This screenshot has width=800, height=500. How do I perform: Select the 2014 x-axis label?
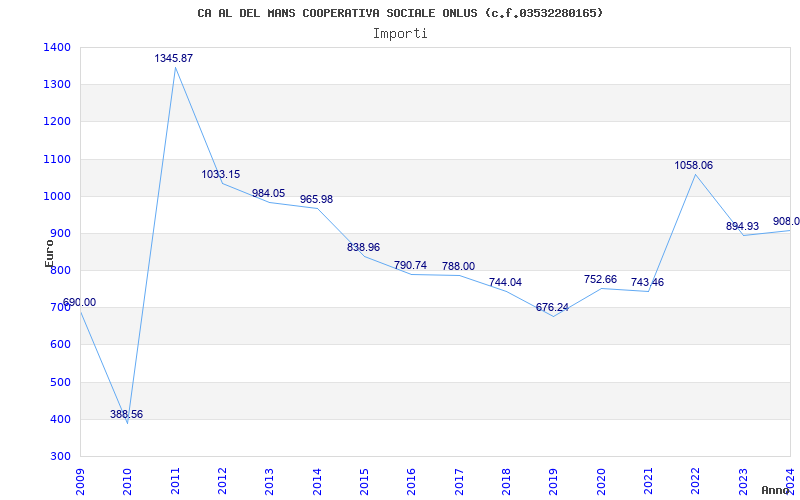pos(317,482)
